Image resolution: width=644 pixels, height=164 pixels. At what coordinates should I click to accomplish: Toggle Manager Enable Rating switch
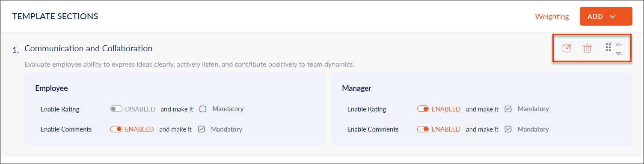423,109
